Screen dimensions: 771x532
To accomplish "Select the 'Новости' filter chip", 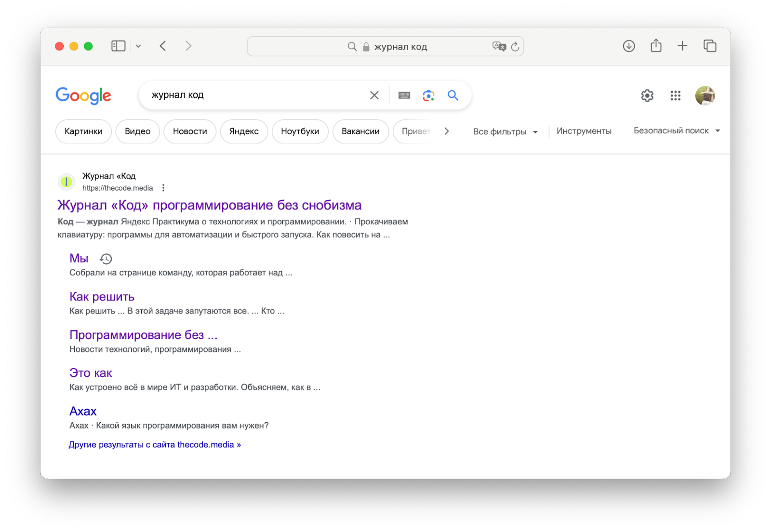I will (190, 131).
